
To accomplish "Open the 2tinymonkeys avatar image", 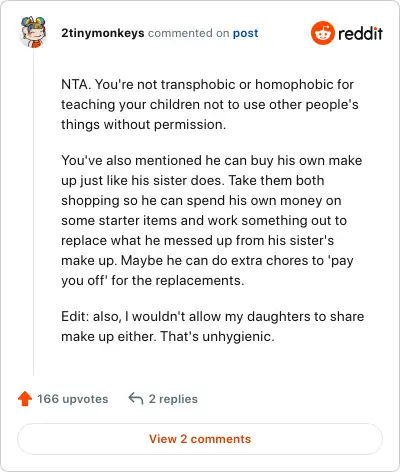I will click(x=33, y=32).
